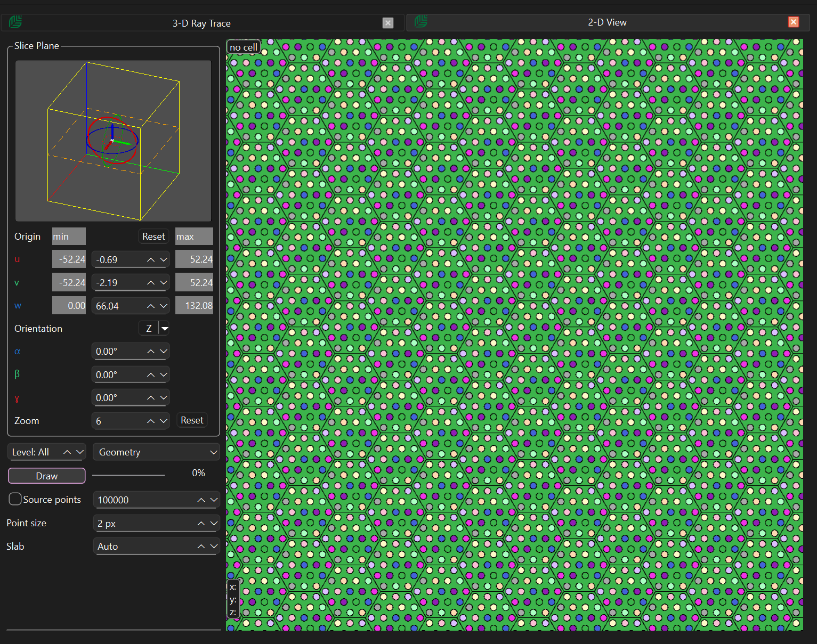Screen dimensions: 817x644
Task: Decrease the gamma angle
Action: [x=164, y=397]
